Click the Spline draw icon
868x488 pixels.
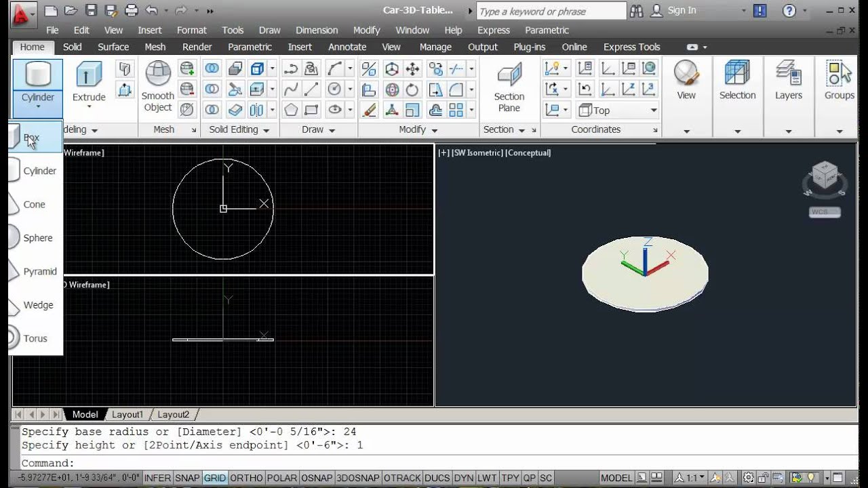point(291,89)
